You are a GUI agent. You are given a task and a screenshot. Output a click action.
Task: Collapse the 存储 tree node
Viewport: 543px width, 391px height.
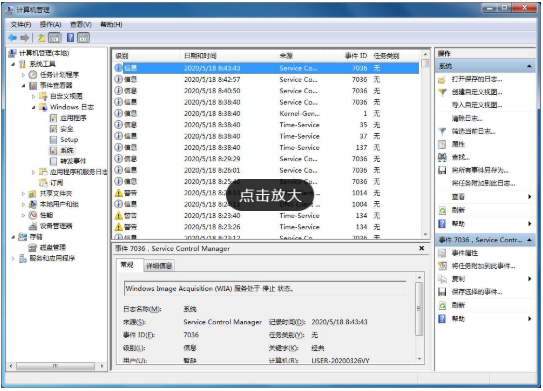coord(13,237)
